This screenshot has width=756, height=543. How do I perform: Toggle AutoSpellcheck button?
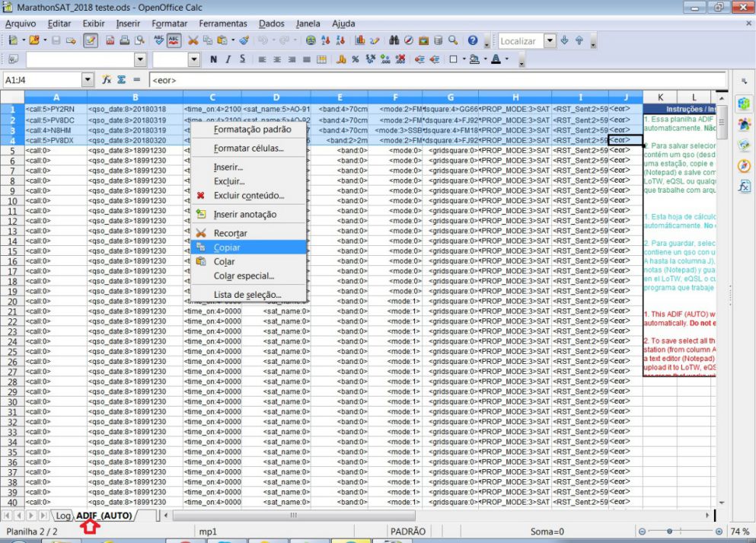[x=173, y=41]
